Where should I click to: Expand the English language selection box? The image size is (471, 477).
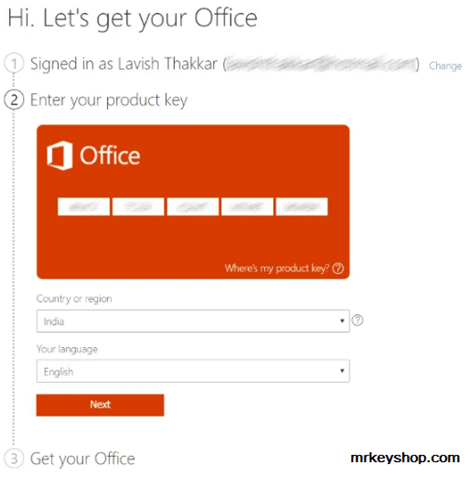click(x=193, y=371)
